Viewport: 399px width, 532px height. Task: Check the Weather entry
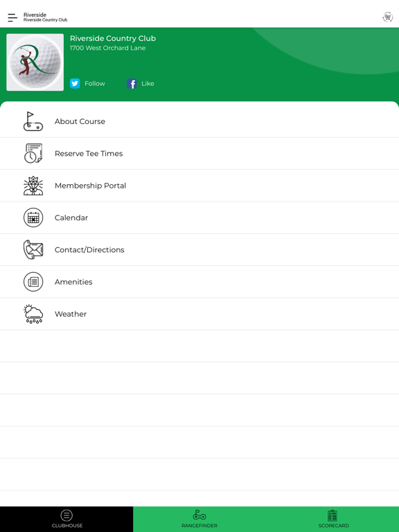click(199, 314)
